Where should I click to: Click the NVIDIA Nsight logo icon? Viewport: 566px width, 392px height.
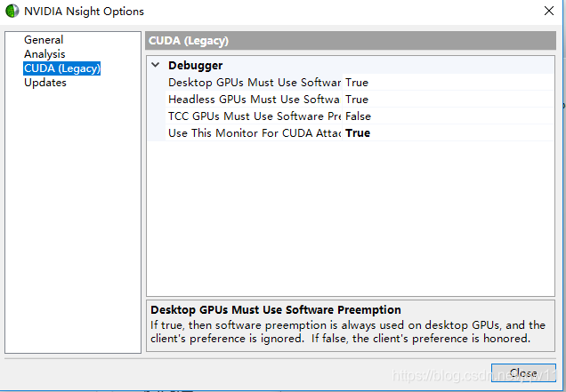pyautogui.click(x=12, y=11)
